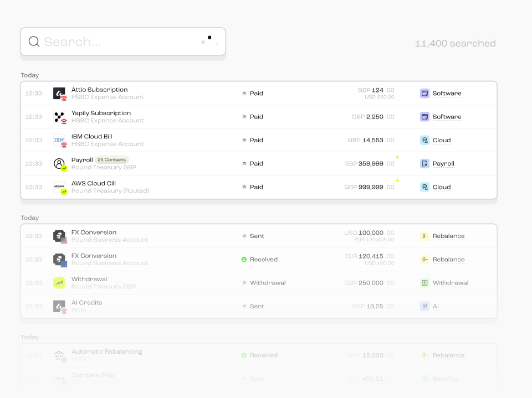
Task: Click the Payroll contact avatar icon
Action: pyautogui.click(x=59, y=163)
